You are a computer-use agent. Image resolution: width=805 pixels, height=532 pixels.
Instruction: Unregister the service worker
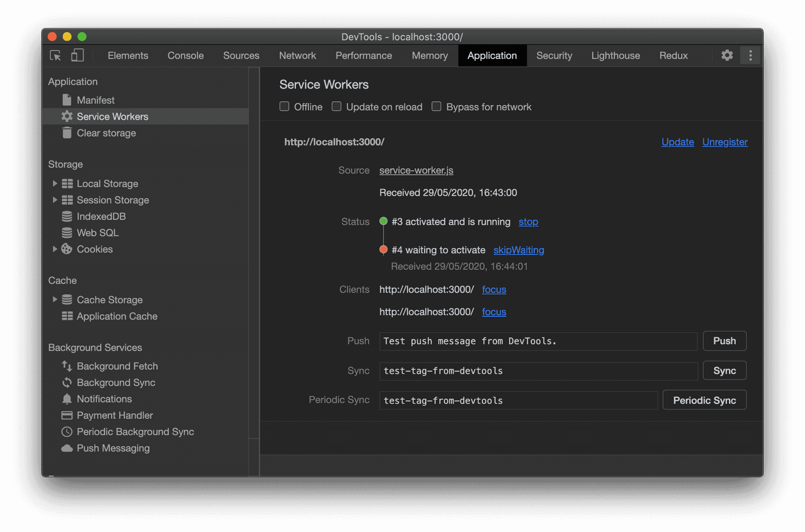(725, 142)
